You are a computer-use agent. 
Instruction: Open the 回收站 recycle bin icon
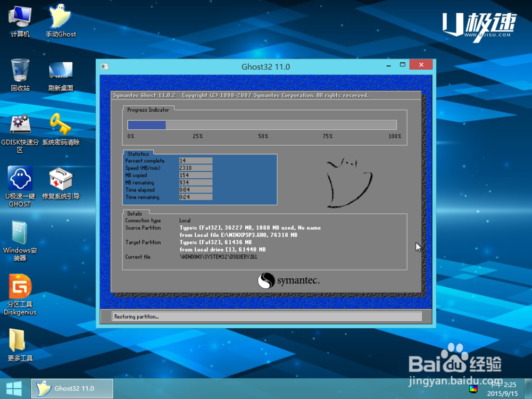(x=20, y=75)
